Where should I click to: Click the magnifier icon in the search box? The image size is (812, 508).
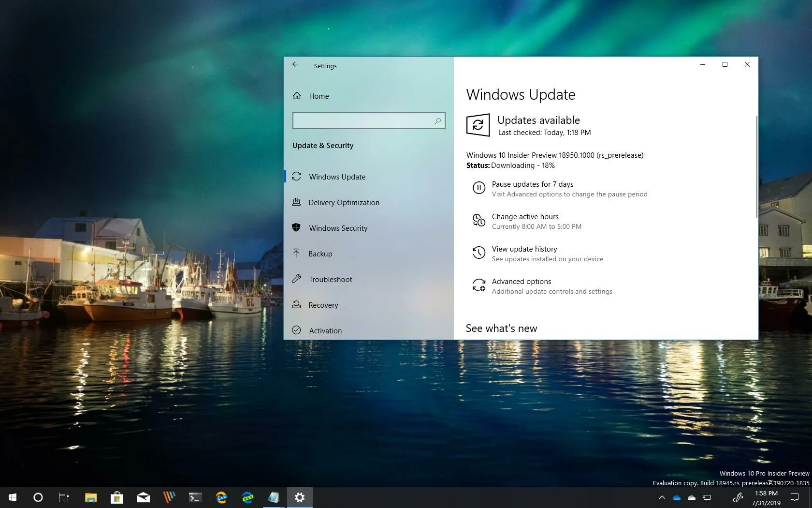[437, 121]
